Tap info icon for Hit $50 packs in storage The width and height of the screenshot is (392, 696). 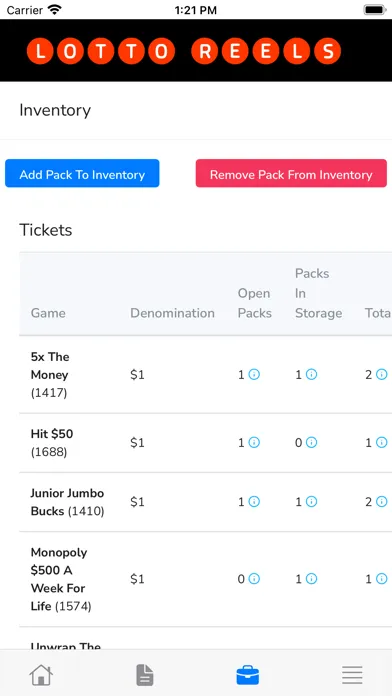[x=312, y=443]
